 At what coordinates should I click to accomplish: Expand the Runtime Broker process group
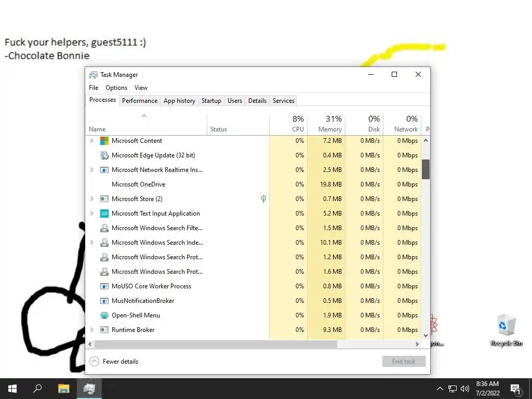click(91, 330)
